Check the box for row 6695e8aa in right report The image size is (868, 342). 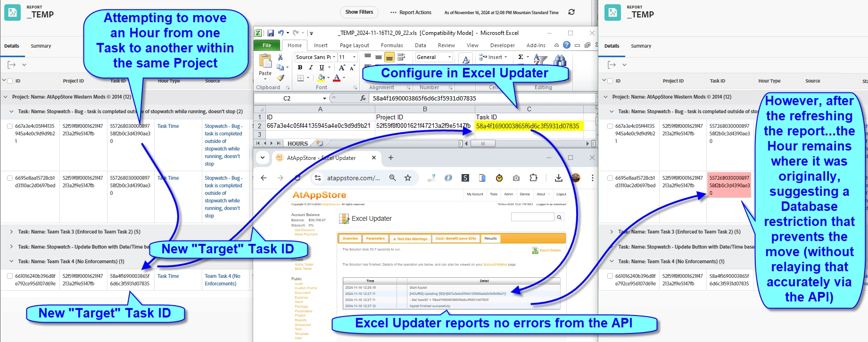click(610, 178)
